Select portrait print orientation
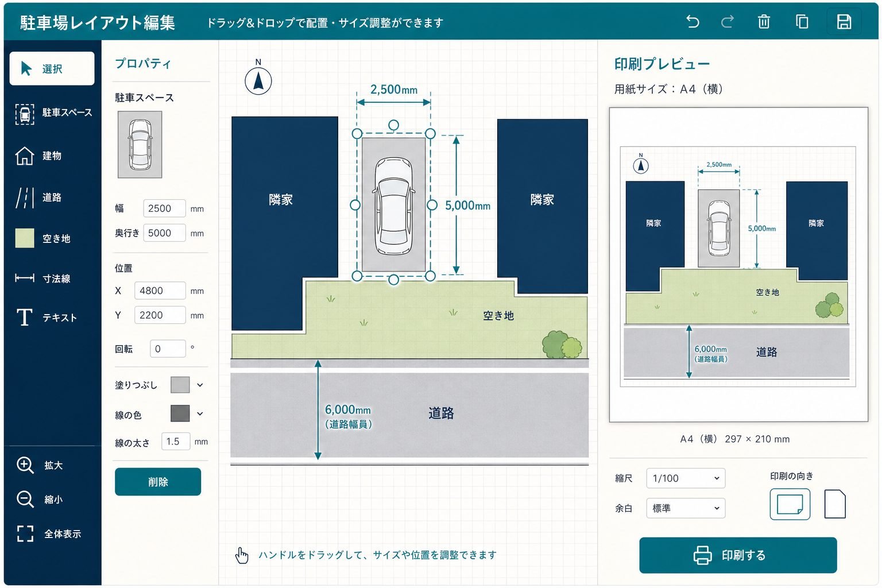The width and height of the screenshot is (882, 588). point(835,504)
